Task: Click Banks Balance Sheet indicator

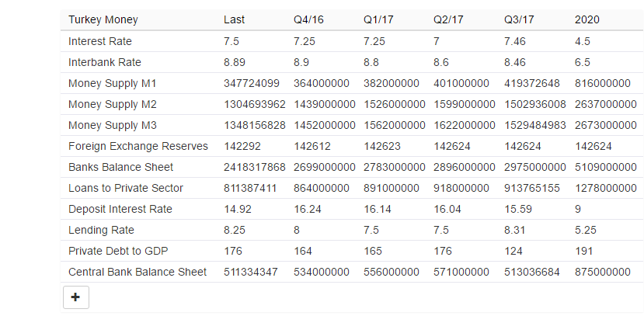Action: click(120, 167)
